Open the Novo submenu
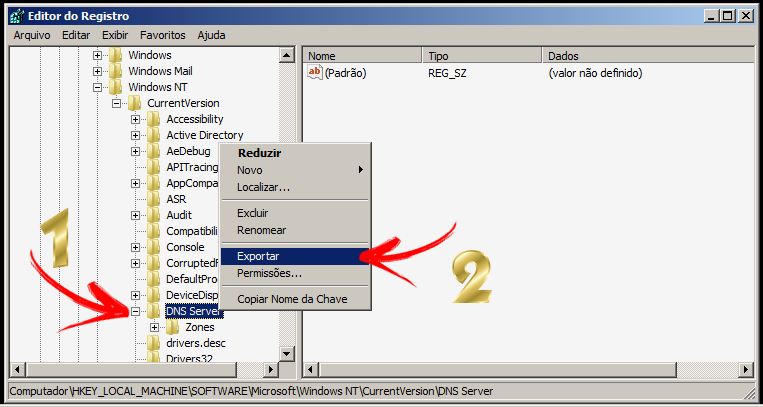This screenshot has width=763, height=407. [294, 170]
